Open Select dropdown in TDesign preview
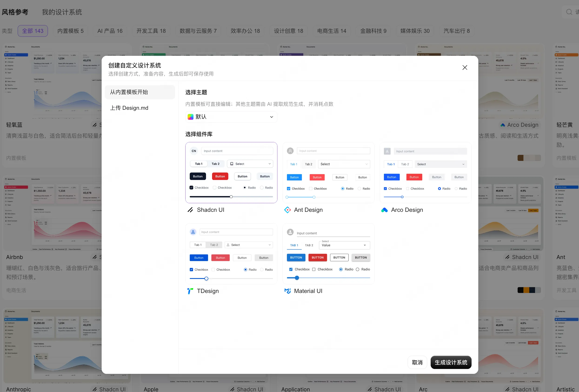The height and width of the screenshot is (392, 579). point(249,245)
